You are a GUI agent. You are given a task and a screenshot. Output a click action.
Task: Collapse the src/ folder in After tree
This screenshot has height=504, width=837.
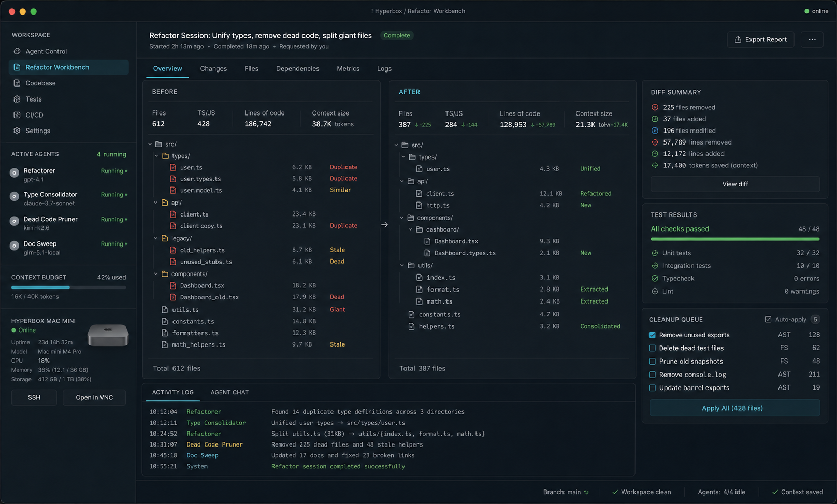coord(396,145)
